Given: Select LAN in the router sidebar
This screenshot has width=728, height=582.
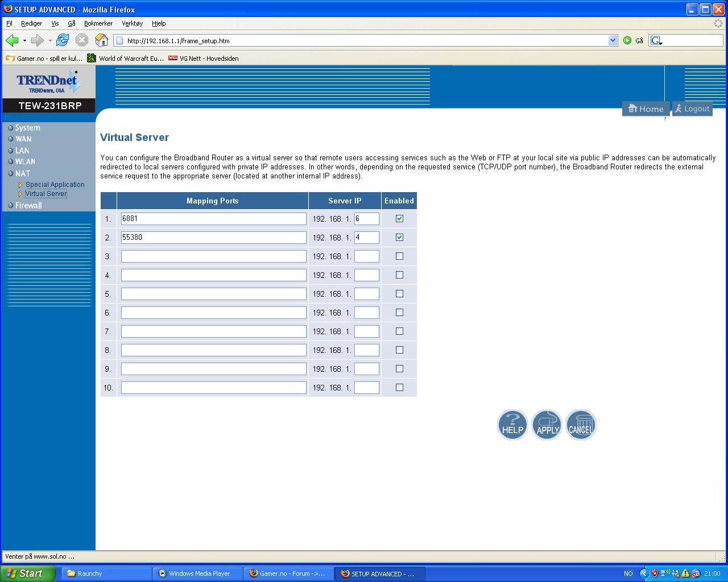Looking at the screenshot, I should pyautogui.click(x=22, y=151).
